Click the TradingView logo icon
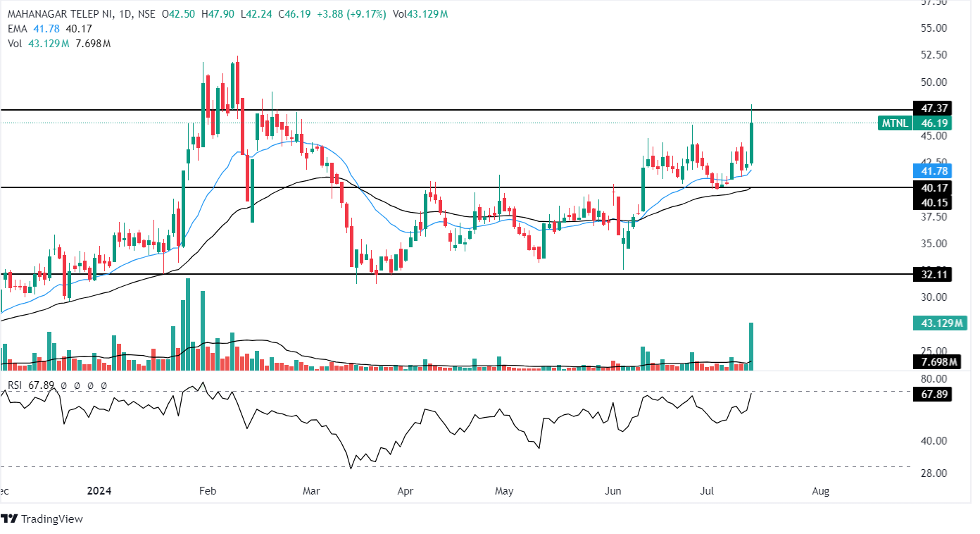The width and height of the screenshot is (980, 534). 9,519
